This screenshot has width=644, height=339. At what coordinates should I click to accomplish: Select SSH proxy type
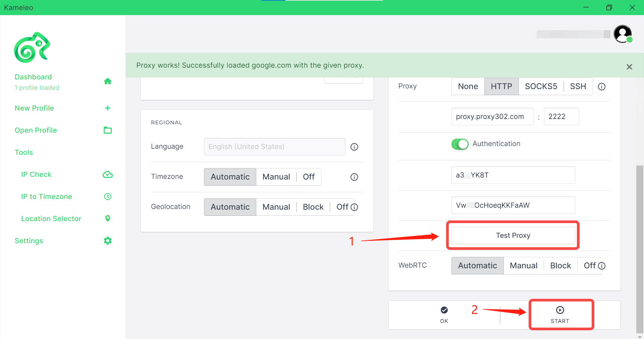point(578,86)
